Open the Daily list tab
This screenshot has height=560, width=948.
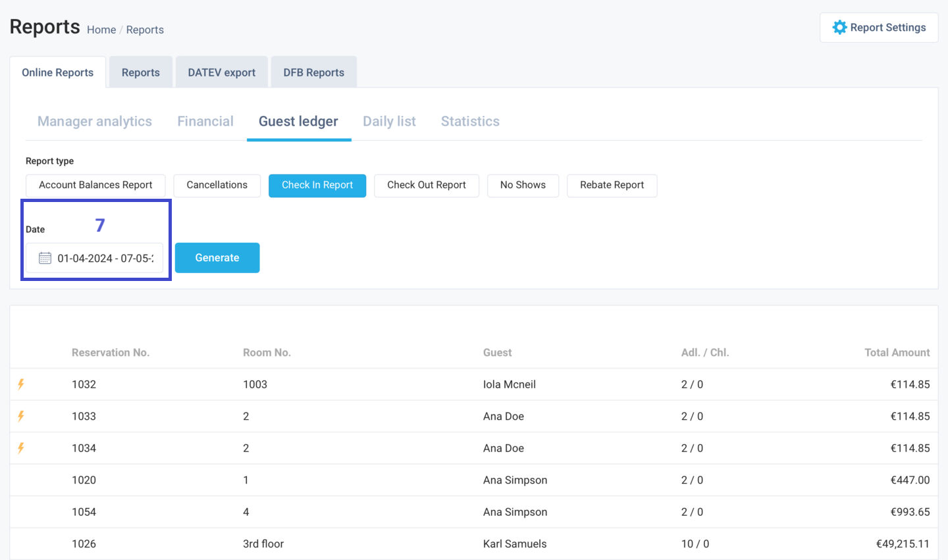click(x=389, y=121)
